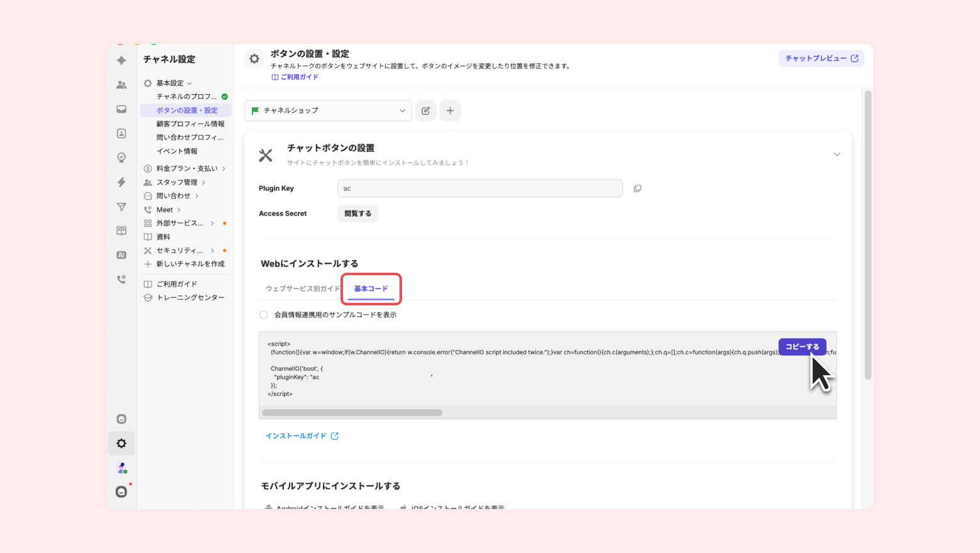
Task: Open the award badge icon in the rail
Action: tap(121, 158)
